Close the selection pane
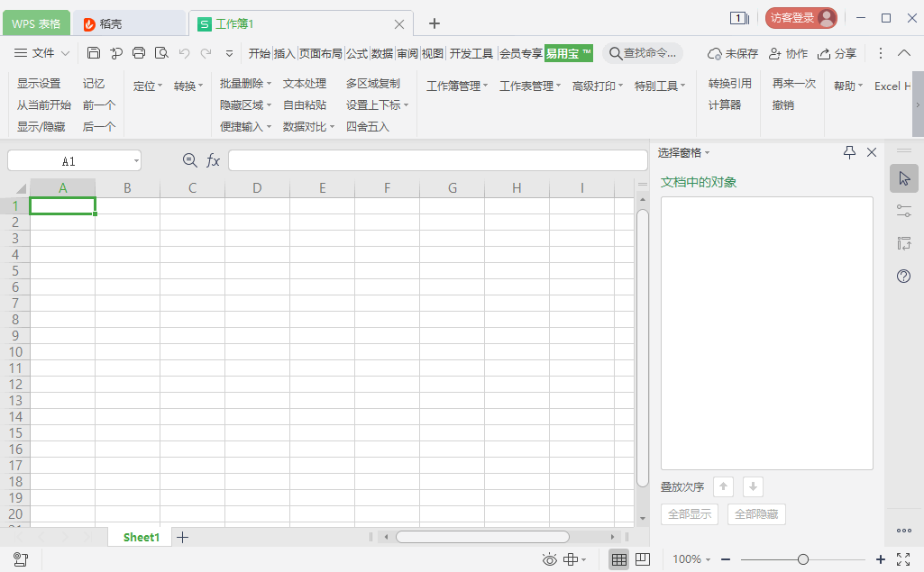 [x=872, y=152]
